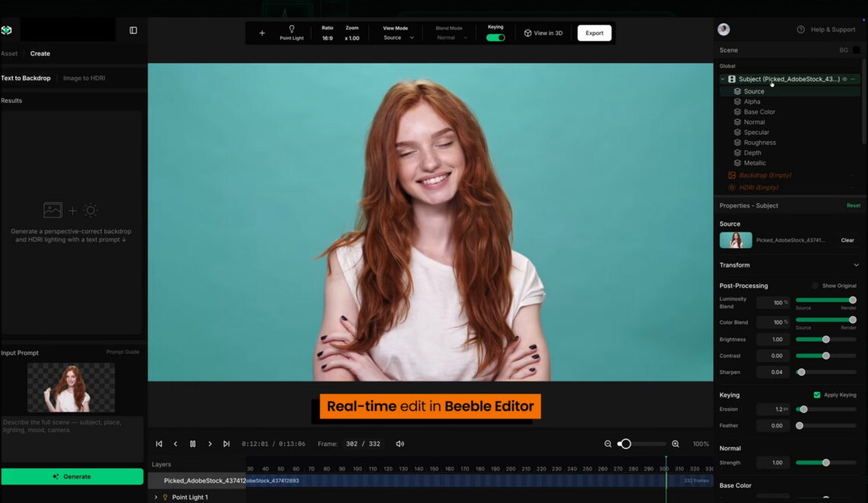
Task: Switch to the Image to HDRI tab
Action: pyautogui.click(x=84, y=78)
